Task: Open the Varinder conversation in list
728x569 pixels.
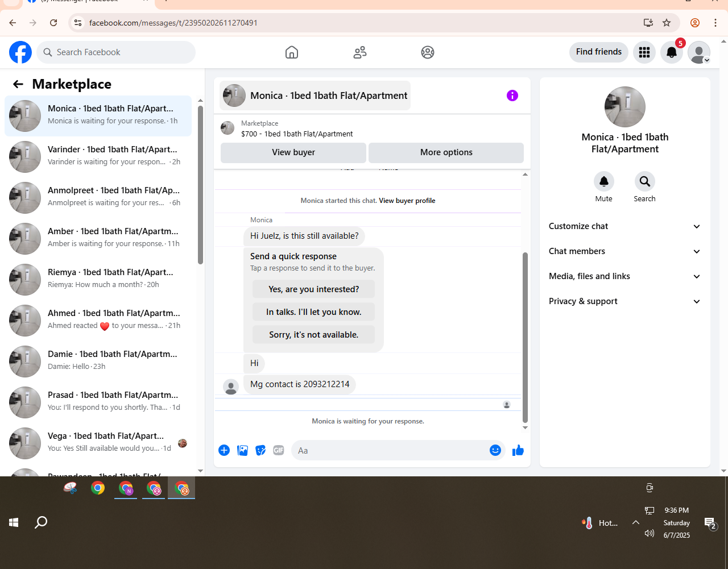Action: pyautogui.click(x=98, y=157)
